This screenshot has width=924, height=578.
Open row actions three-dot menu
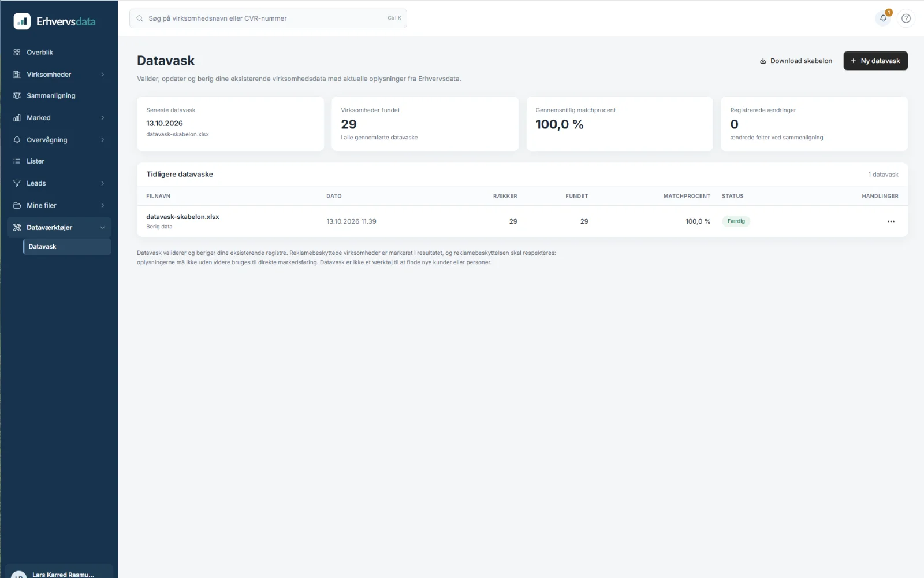[891, 221]
